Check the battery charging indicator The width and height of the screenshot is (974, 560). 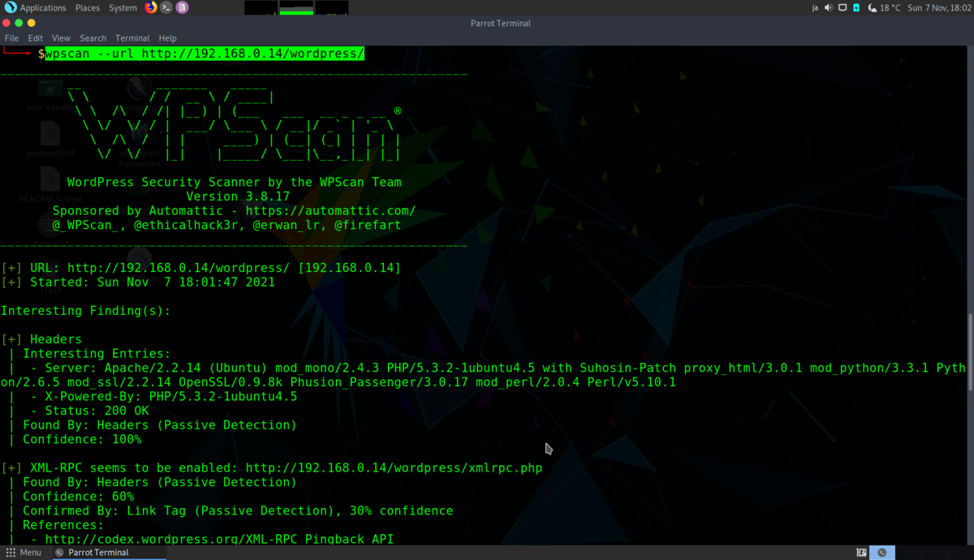pos(856,7)
